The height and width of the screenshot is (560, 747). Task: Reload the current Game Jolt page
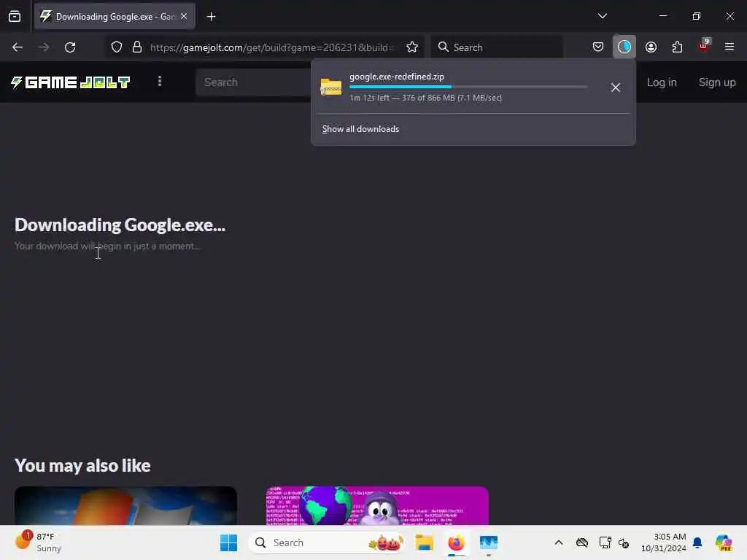pos(70,47)
